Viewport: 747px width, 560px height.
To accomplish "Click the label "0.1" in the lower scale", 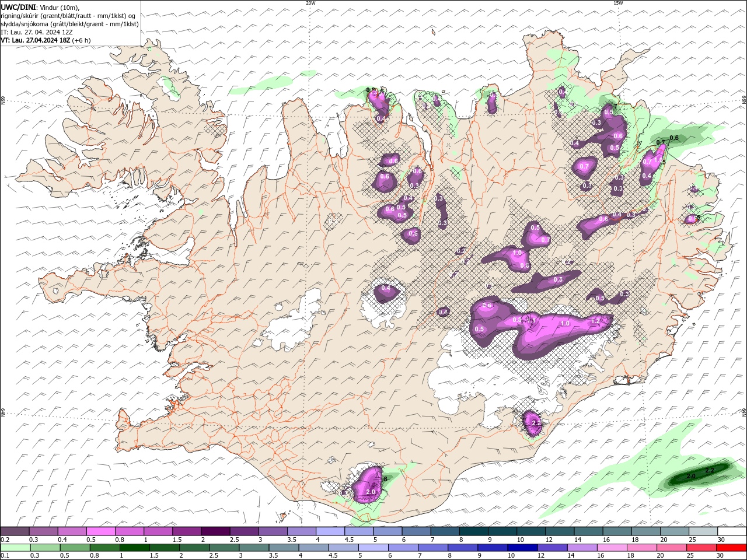I will [x=5, y=556].
